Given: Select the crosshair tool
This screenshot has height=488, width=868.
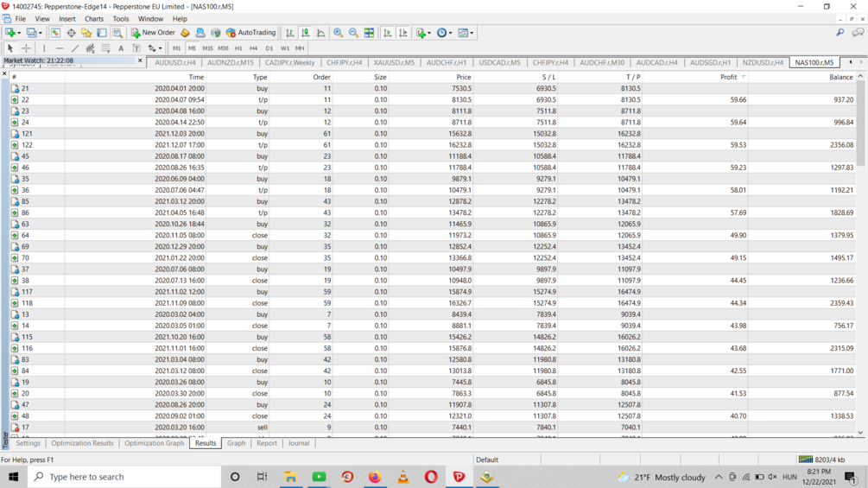Looking at the screenshot, I should tap(25, 48).
